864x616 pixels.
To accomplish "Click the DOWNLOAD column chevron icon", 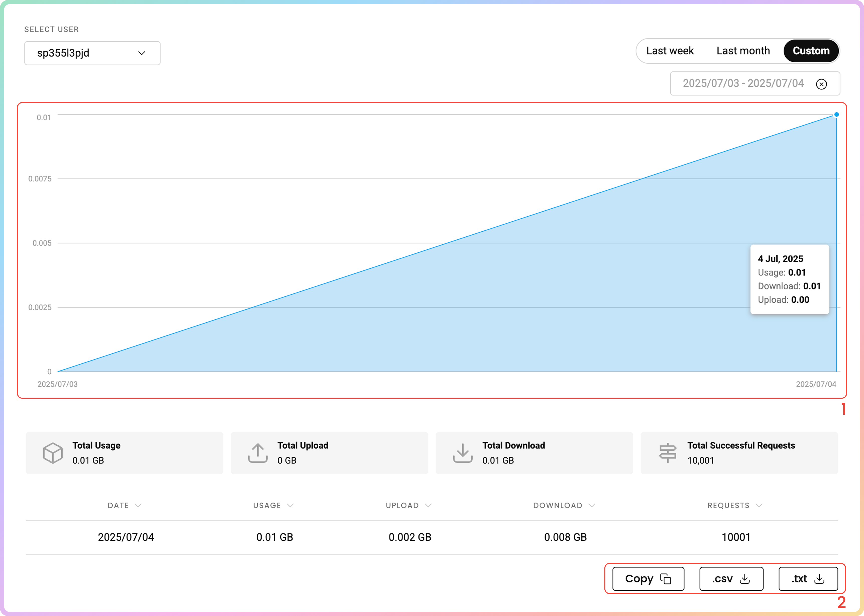I will (591, 506).
